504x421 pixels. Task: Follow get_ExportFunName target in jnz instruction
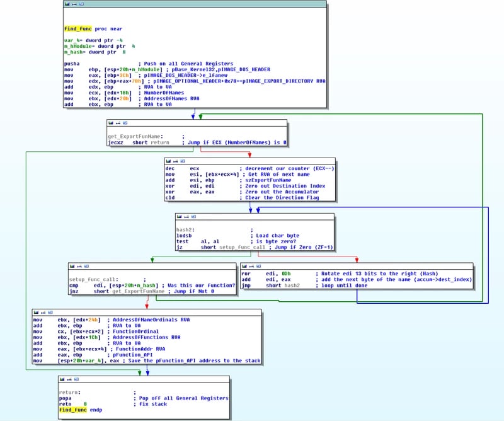pyautogui.click(x=139, y=291)
